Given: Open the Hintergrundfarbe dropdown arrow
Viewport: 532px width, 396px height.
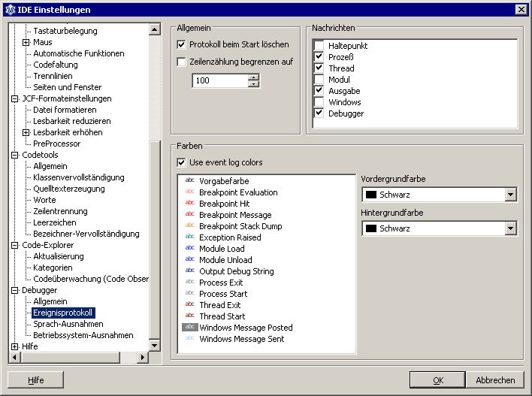Looking at the screenshot, I should [x=511, y=228].
